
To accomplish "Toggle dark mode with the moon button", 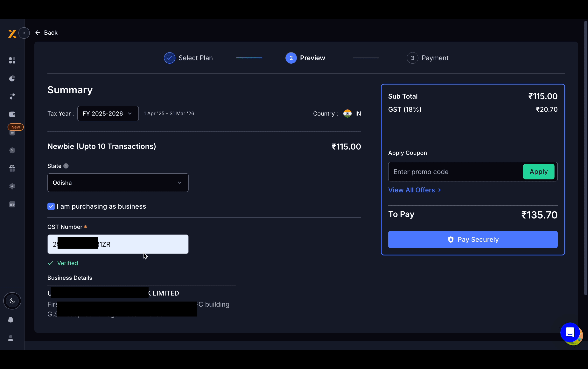I will pyautogui.click(x=12, y=301).
